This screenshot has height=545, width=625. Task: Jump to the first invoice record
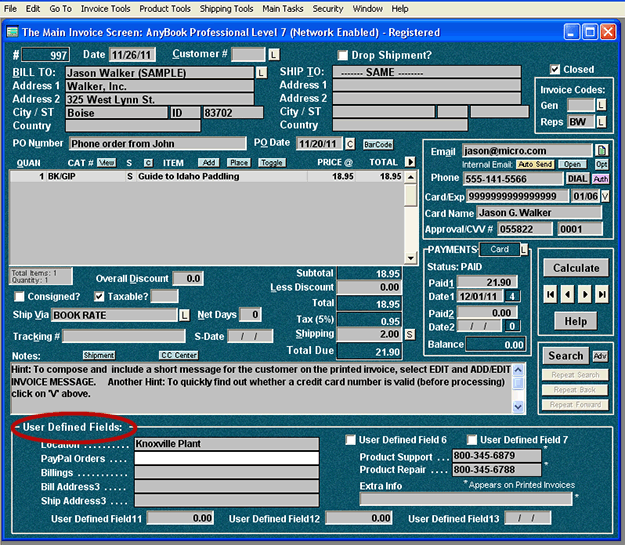pyautogui.click(x=550, y=294)
